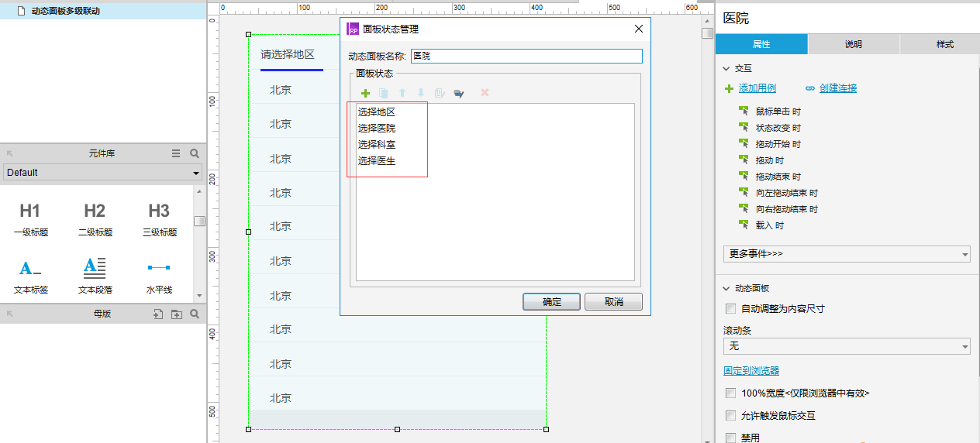Screen dimensions: 980x443
Task: Select the 拖动 时 event
Action: click(770, 160)
